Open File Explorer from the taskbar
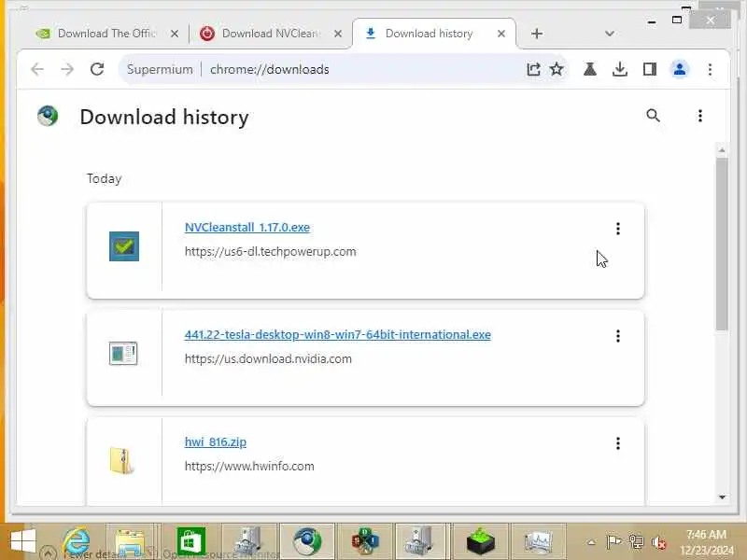The width and height of the screenshot is (747, 560). 130,542
